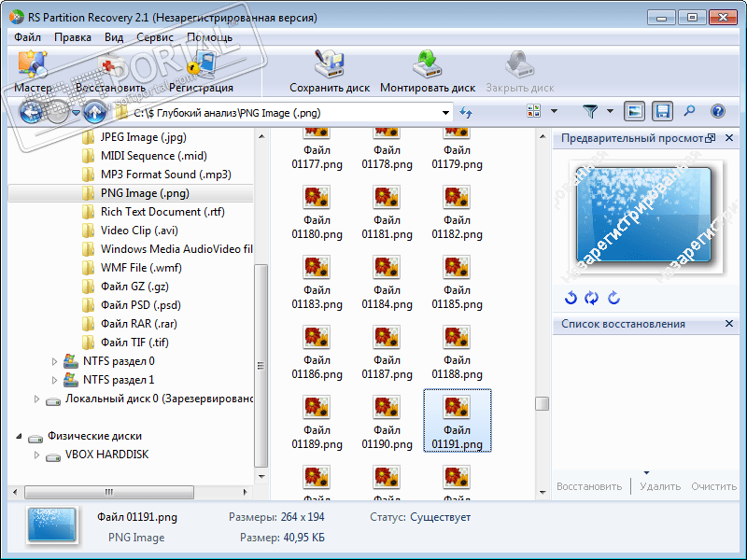The image size is (747, 560).
Task: Close the Список восстановления panel
Action: (x=729, y=324)
